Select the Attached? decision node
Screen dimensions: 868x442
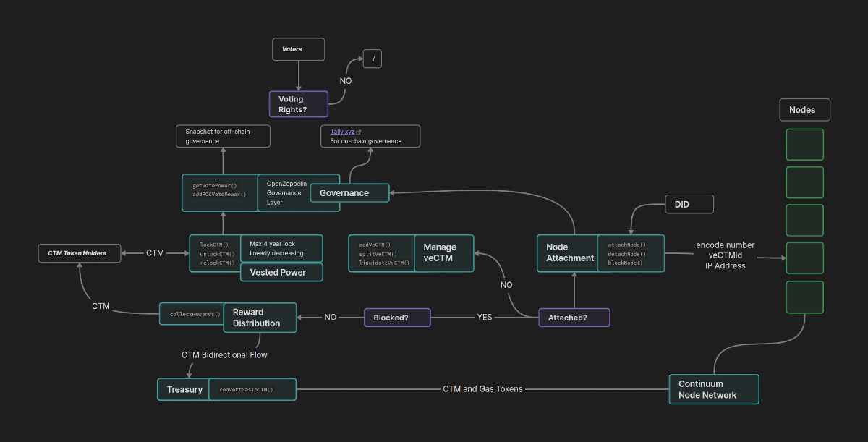[574, 318]
